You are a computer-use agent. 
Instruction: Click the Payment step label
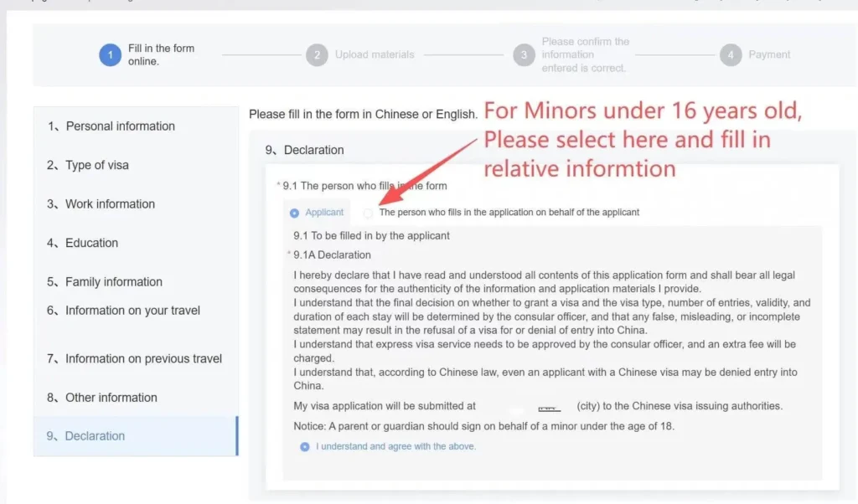click(769, 55)
